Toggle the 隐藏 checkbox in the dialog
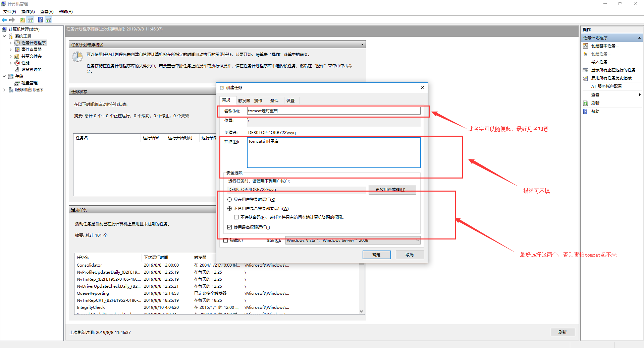Viewport: 644px width, 348px height. (x=226, y=240)
